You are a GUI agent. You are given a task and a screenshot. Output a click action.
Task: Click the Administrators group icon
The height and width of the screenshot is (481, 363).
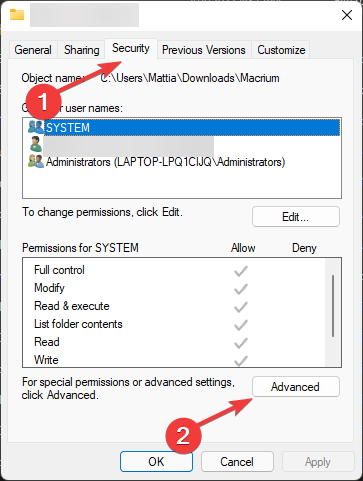[x=36, y=161]
